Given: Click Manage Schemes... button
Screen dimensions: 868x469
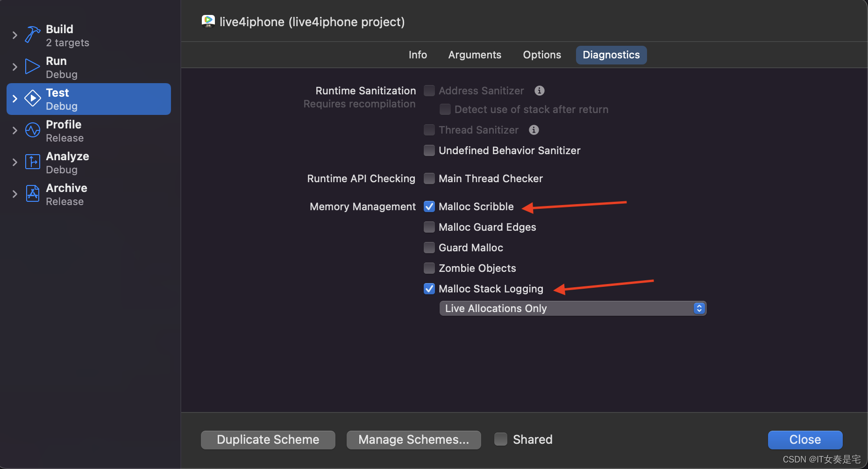Looking at the screenshot, I should (x=414, y=440).
